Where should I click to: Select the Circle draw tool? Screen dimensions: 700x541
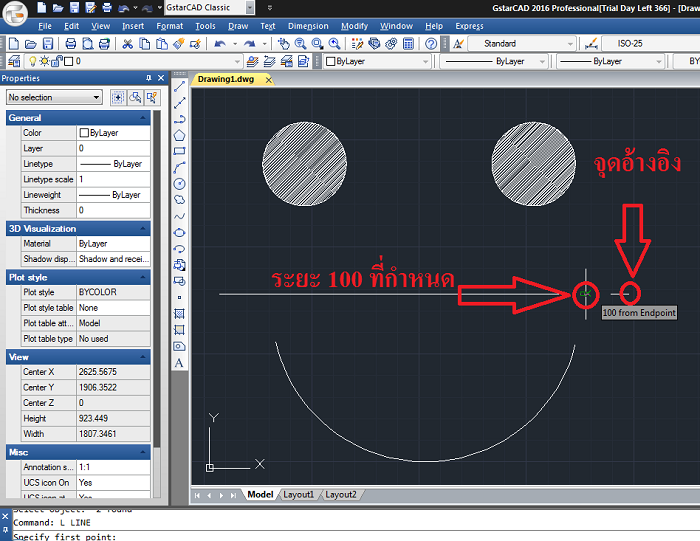pos(179,184)
